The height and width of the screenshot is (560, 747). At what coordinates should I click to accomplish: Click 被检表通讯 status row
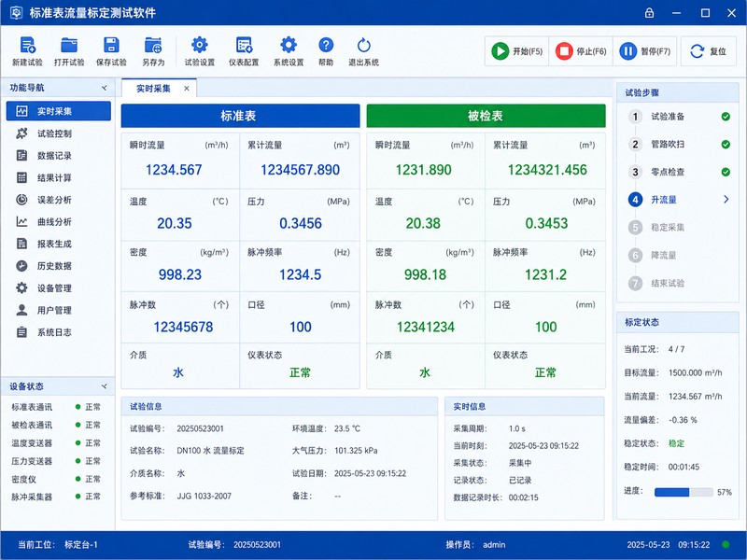pos(56,425)
